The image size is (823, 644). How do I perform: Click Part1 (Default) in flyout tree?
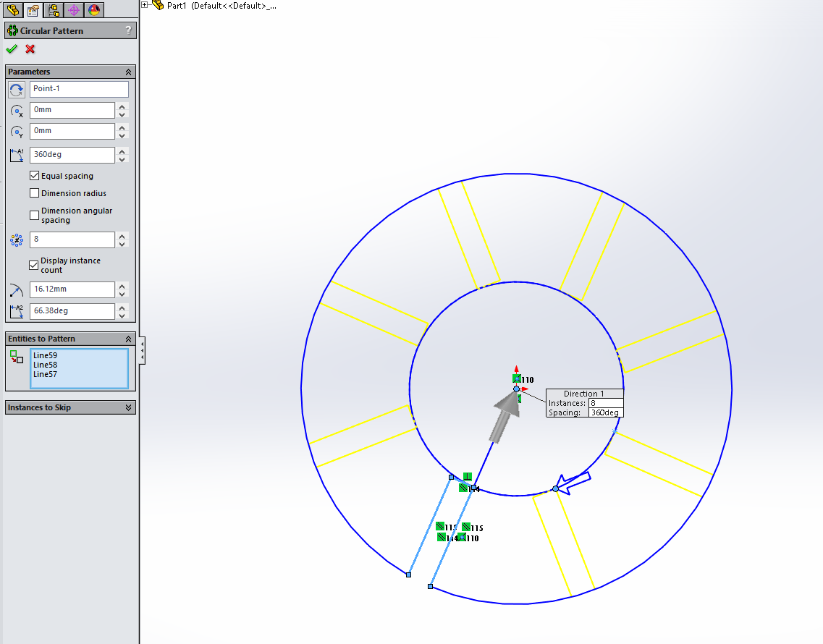pyautogui.click(x=221, y=6)
